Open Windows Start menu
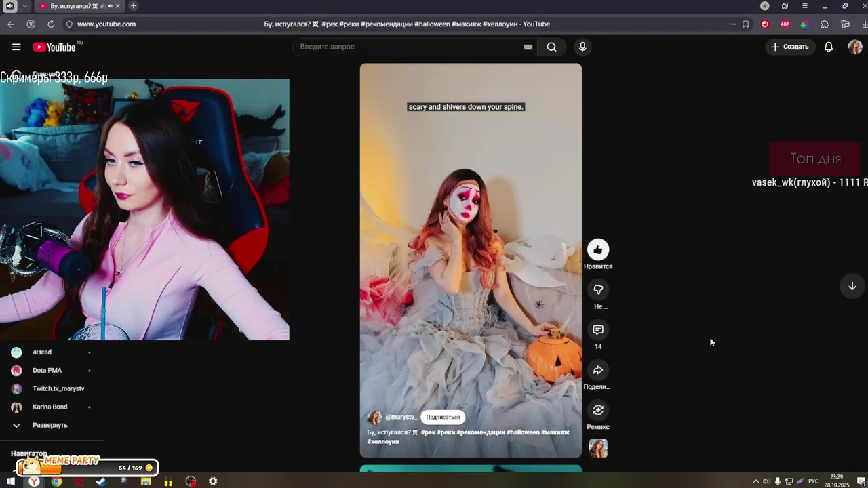Image resolution: width=868 pixels, height=488 pixels. pos(11,481)
